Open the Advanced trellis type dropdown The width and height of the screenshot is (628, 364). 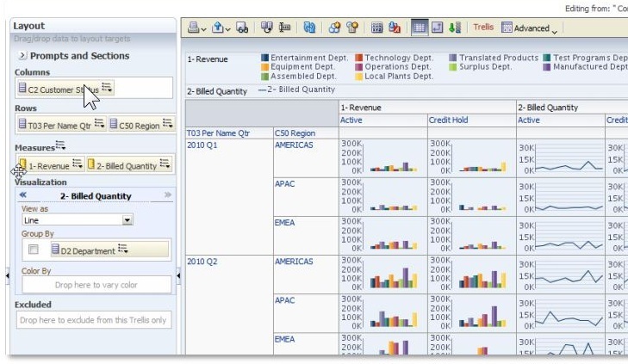pos(529,28)
